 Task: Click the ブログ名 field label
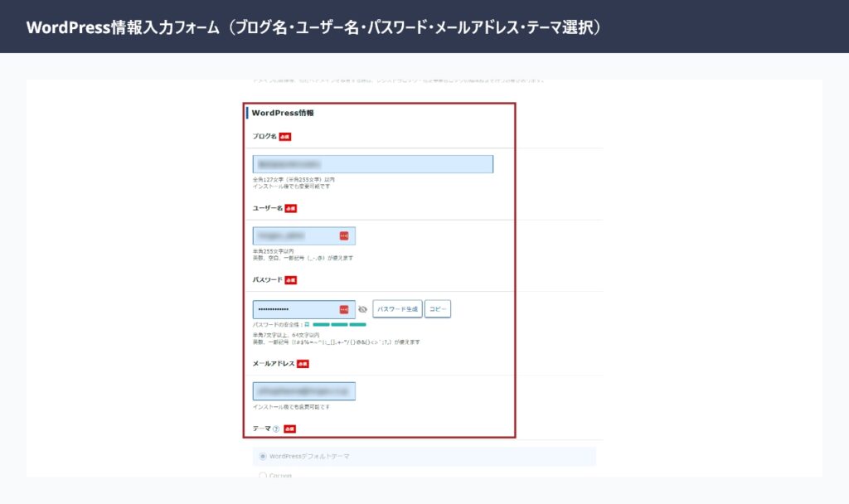coord(264,137)
